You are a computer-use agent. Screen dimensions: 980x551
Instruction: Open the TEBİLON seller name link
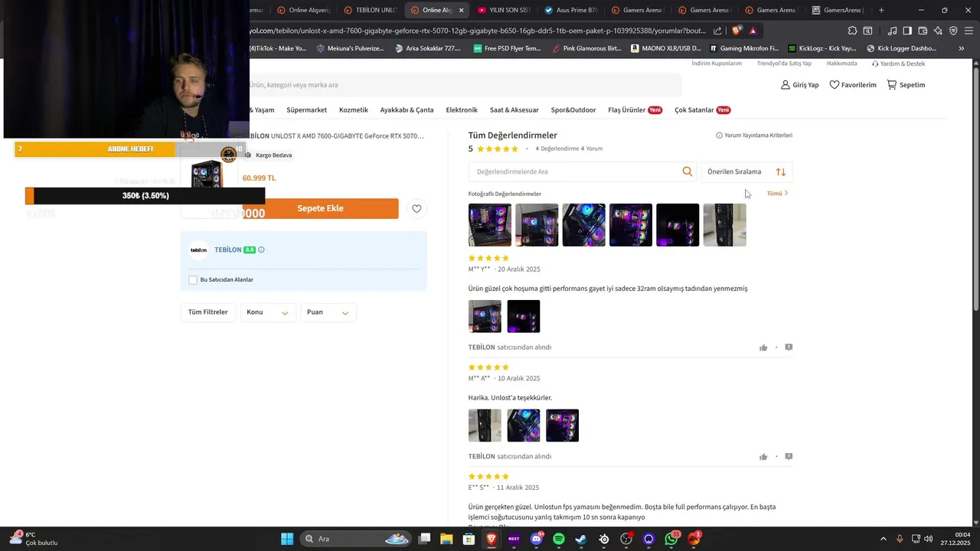[x=228, y=250]
